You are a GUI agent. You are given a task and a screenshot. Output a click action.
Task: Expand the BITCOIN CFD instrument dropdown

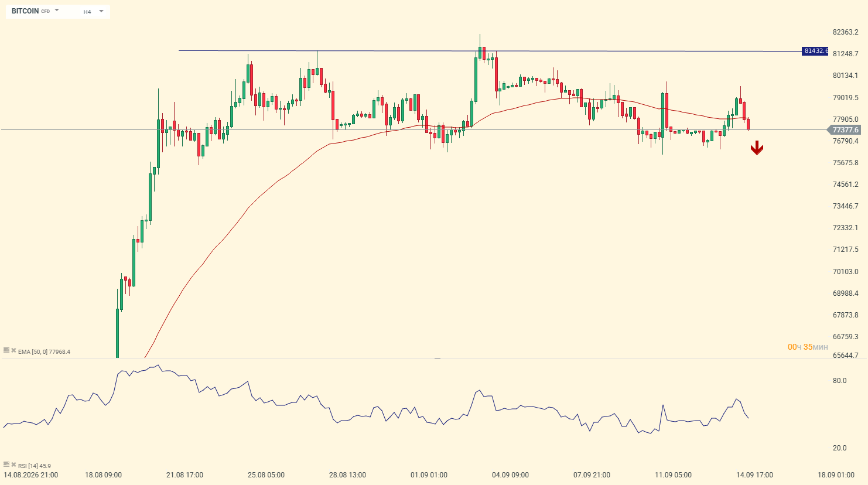[x=35, y=11]
